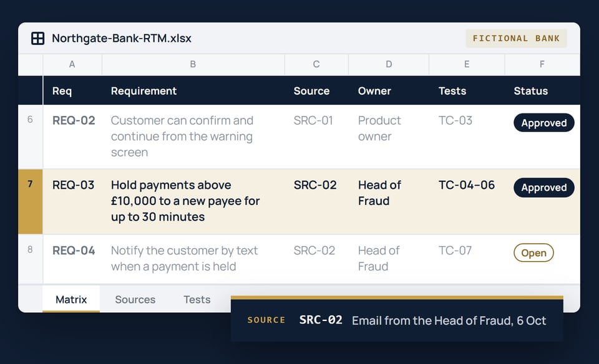Select highlighted row number 7

pos(30,201)
